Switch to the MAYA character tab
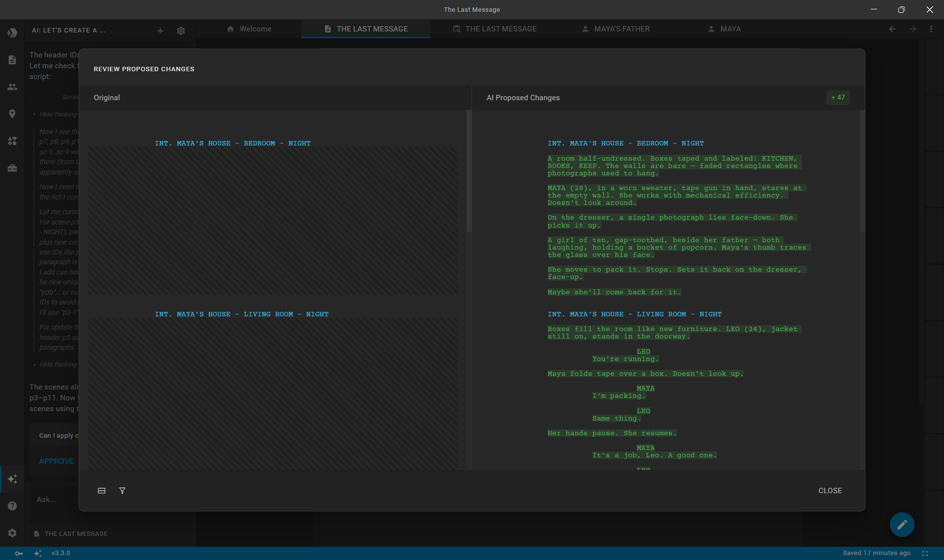Image resolution: width=944 pixels, height=560 pixels. 724,29
